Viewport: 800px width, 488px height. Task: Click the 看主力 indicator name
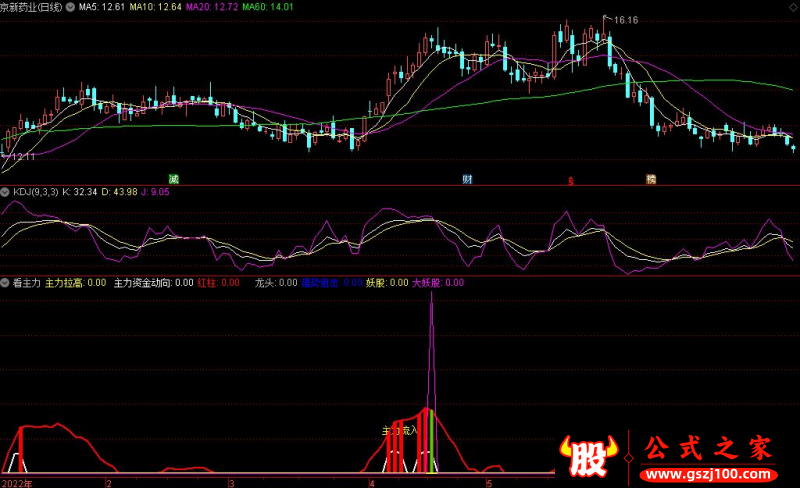[x=26, y=283]
